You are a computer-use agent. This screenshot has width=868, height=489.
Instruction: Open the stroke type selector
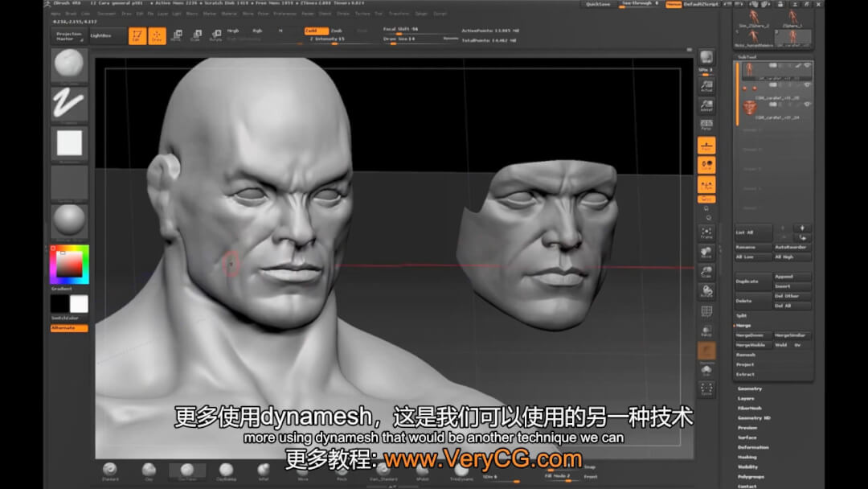tap(69, 104)
